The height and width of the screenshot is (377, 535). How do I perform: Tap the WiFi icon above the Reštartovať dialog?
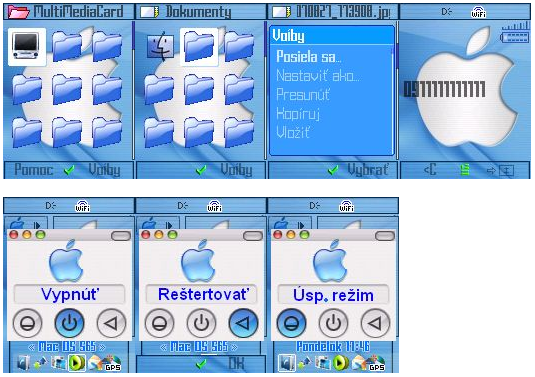tap(215, 206)
